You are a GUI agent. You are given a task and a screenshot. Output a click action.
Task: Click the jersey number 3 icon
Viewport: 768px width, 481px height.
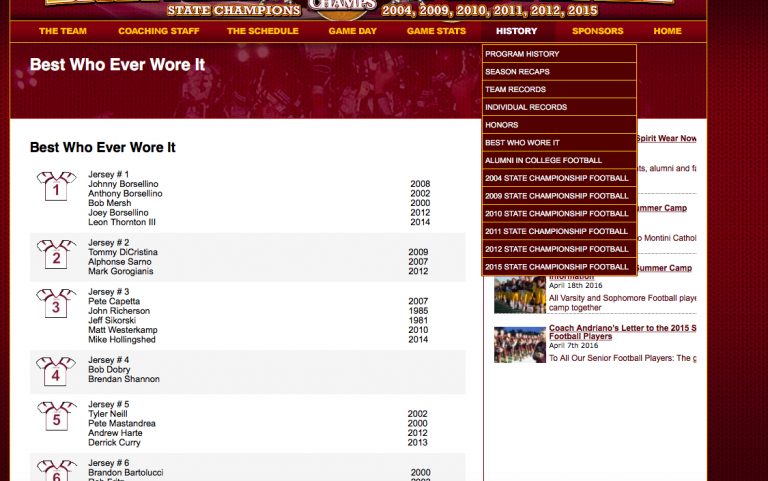(x=56, y=304)
